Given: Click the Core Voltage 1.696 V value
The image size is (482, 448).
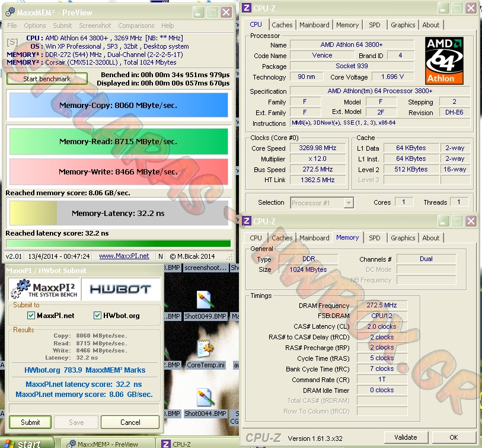Looking at the screenshot, I should (x=393, y=77).
